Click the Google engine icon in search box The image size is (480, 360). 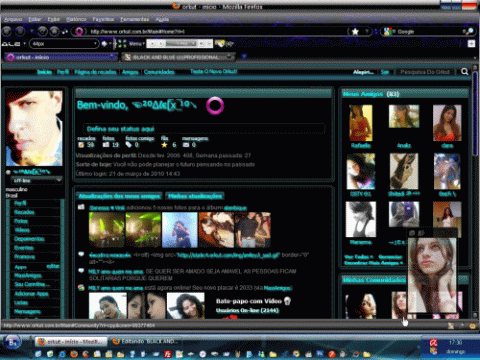point(388,32)
